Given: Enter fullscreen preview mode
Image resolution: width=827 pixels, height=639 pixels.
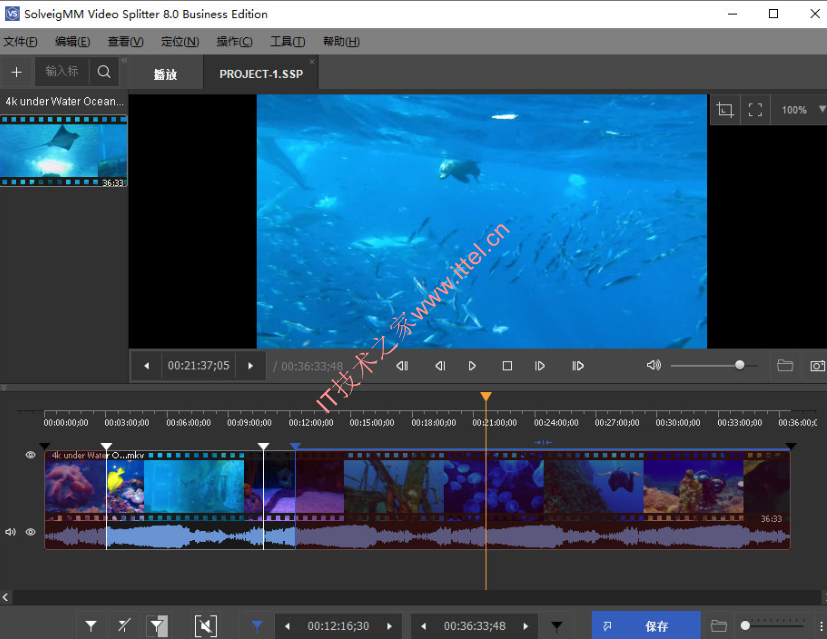Looking at the screenshot, I should 756,110.
